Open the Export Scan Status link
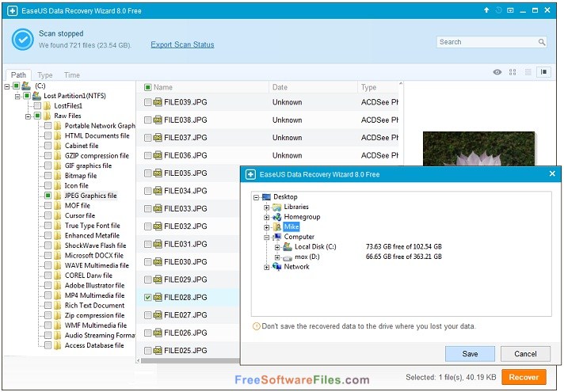This screenshot has width=564, height=392. (x=182, y=44)
